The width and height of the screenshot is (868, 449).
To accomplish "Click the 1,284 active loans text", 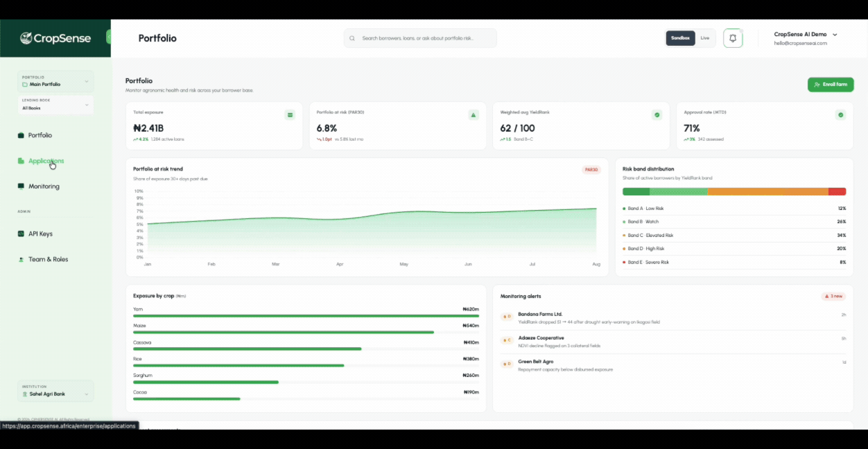I will click(167, 139).
